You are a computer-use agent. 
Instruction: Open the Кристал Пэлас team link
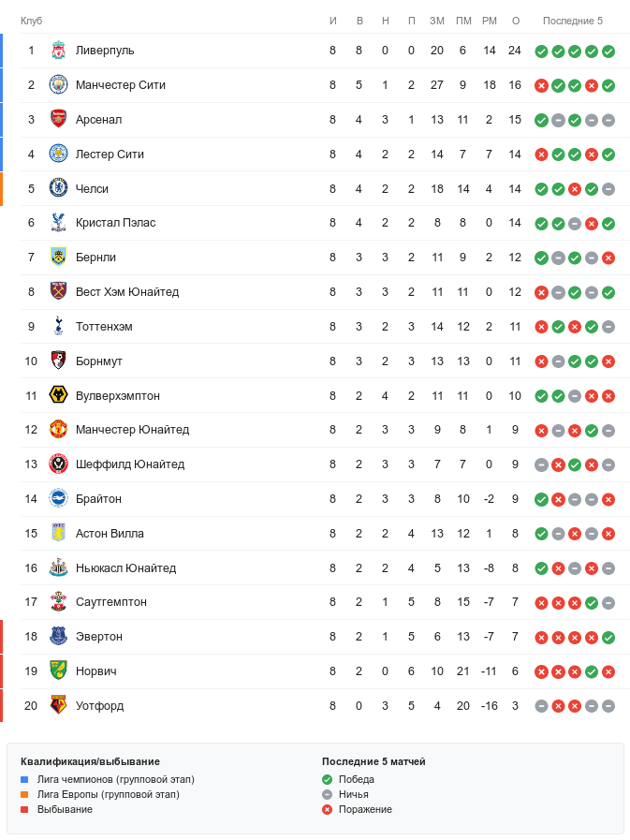point(115,223)
